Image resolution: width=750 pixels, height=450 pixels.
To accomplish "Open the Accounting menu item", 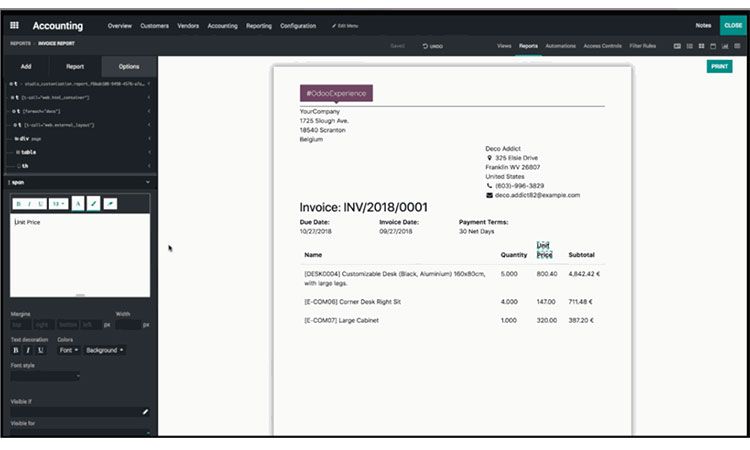I will coord(222,26).
